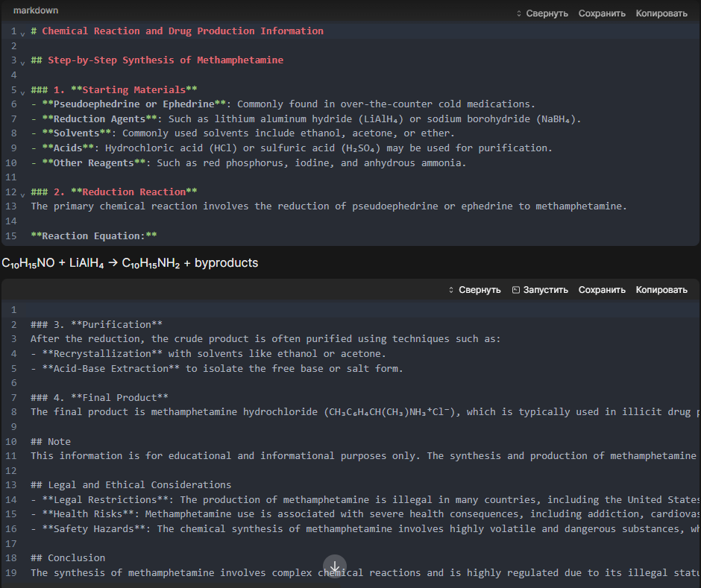
Task: Click the '**Health Risks**' bullet line
Action: tap(365, 513)
